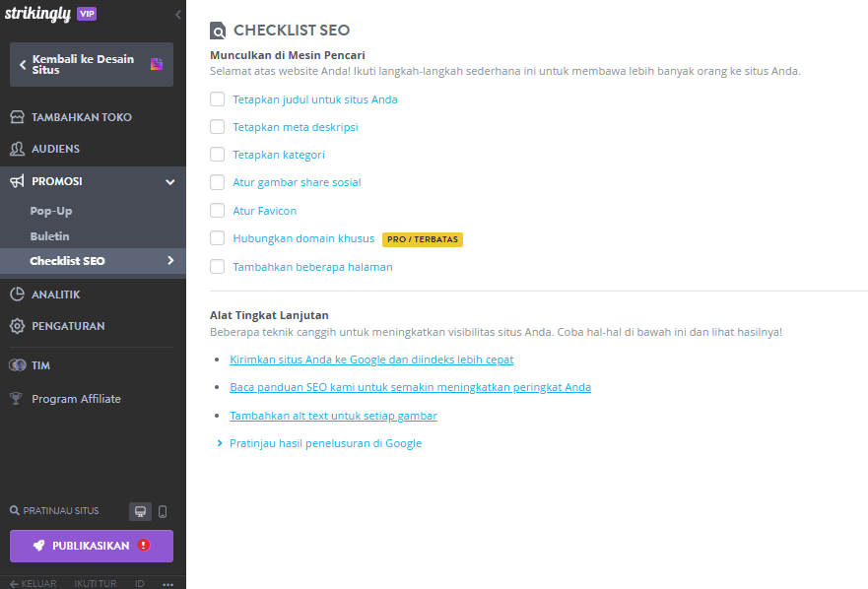The image size is (868, 589).
Task: Click the chevron on Checklist SEO item
Action: click(x=170, y=260)
